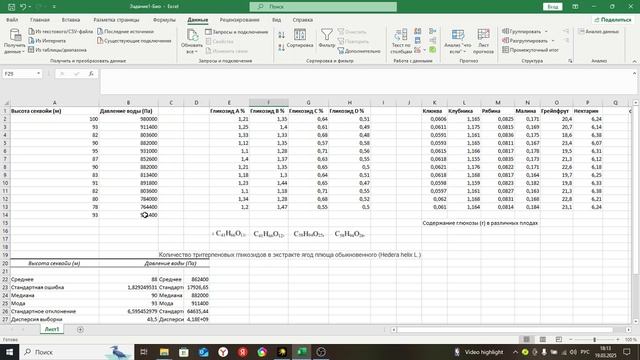Collapse the ribbon with chevron

[634, 61]
